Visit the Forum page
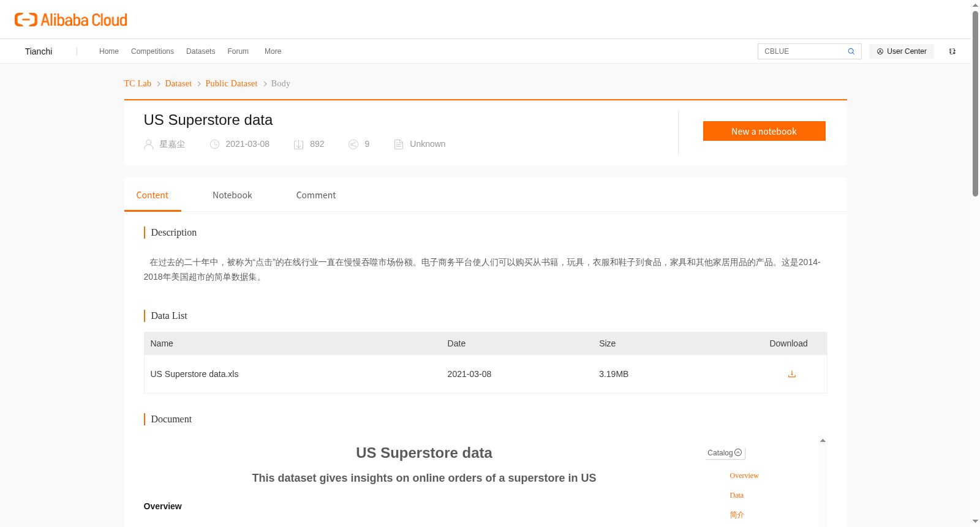 pyautogui.click(x=238, y=51)
